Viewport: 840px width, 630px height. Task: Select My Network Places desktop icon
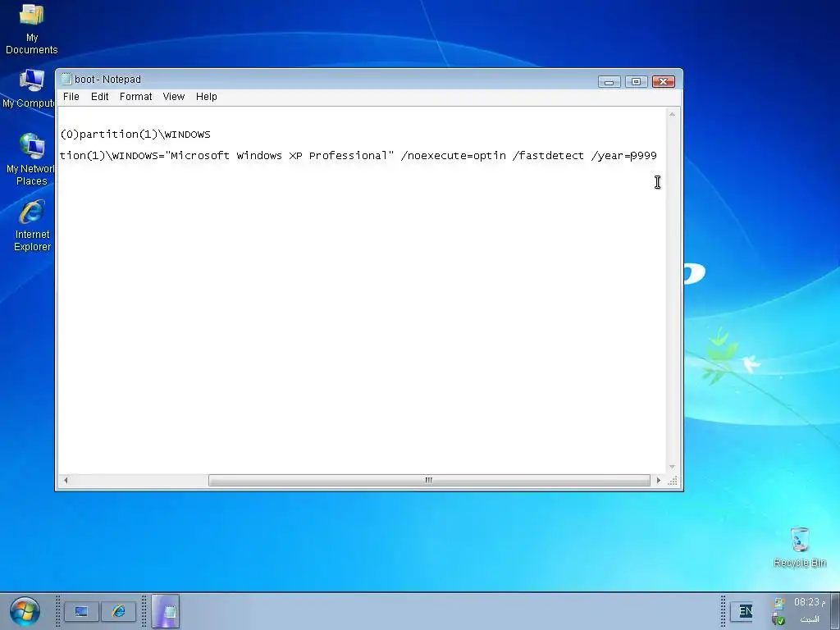click(30, 160)
